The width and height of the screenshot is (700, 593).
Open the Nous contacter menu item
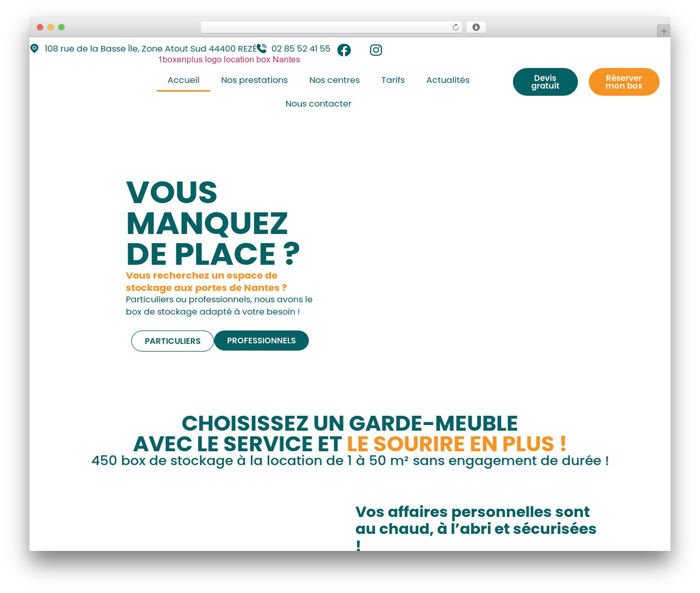click(x=318, y=103)
